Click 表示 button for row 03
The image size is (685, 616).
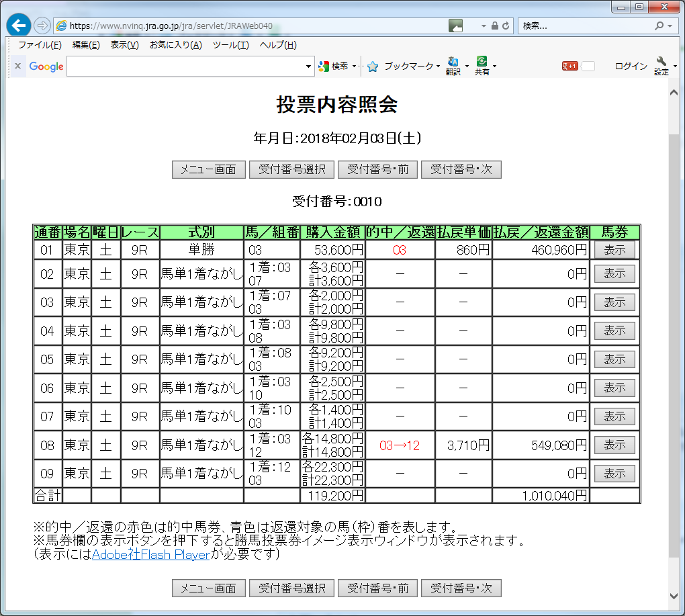pyautogui.click(x=614, y=302)
